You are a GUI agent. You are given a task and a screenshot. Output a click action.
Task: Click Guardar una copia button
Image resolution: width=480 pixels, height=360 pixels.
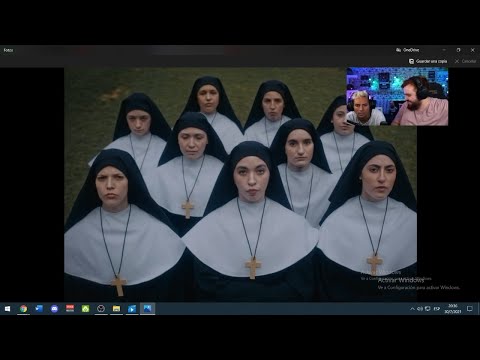point(428,61)
